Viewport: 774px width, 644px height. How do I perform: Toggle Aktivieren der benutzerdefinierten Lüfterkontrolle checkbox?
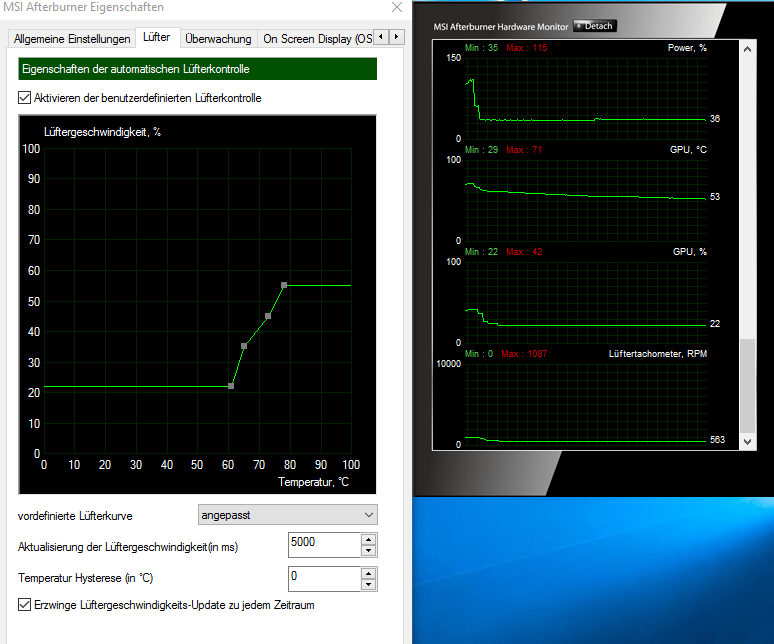24,98
